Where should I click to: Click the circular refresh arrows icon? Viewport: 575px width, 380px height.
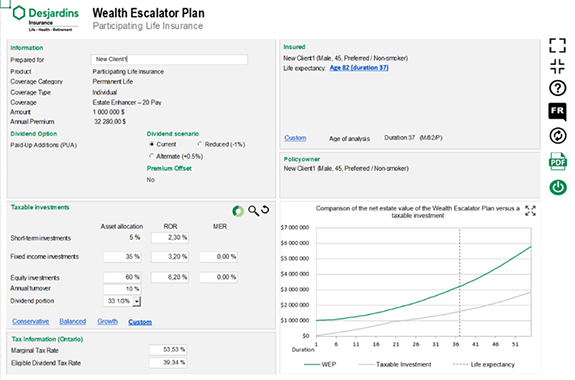(x=558, y=136)
